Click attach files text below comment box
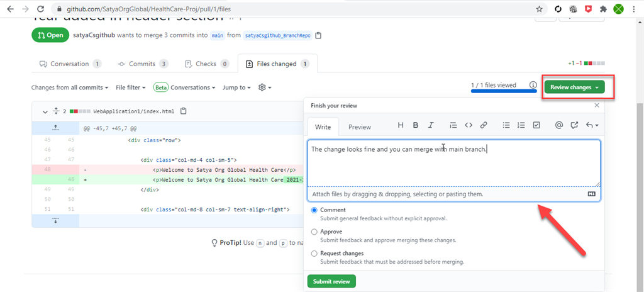The width and height of the screenshot is (644, 292). click(398, 194)
